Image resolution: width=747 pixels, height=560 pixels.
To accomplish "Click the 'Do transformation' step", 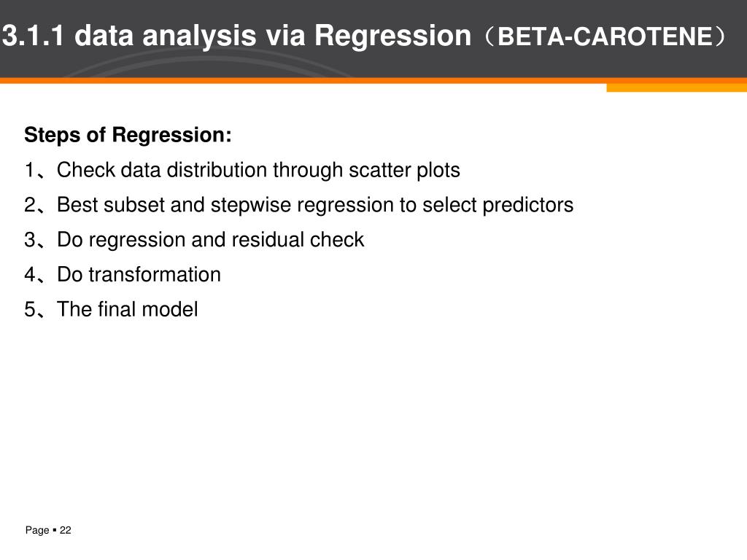I will (x=139, y=275).
